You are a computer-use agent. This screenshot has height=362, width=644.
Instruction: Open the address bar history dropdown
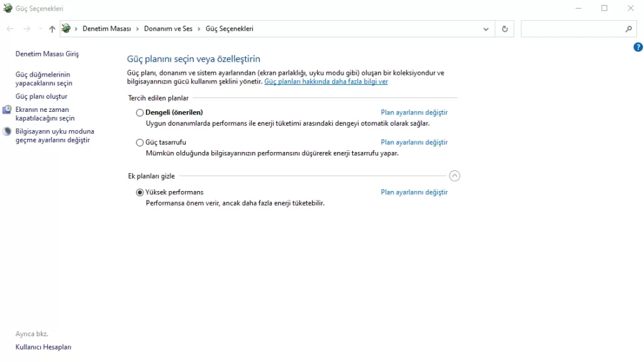(486, 29)
